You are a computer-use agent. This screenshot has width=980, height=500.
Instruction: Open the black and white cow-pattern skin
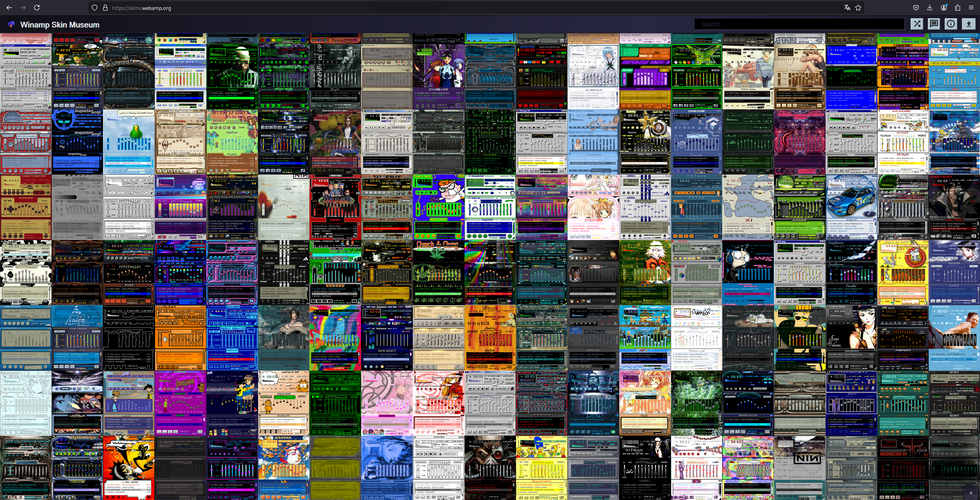26,273
